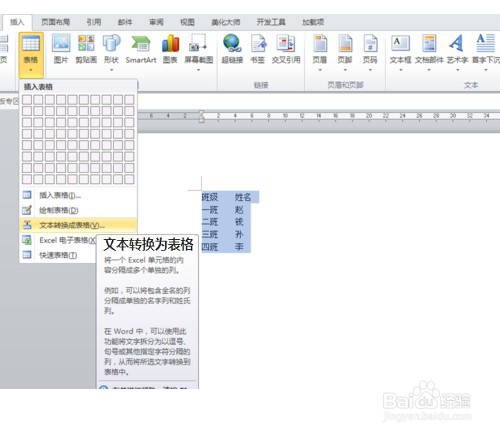Click the 形状 (Shapes) icon

pyautogui.click(x=111, y=43)
